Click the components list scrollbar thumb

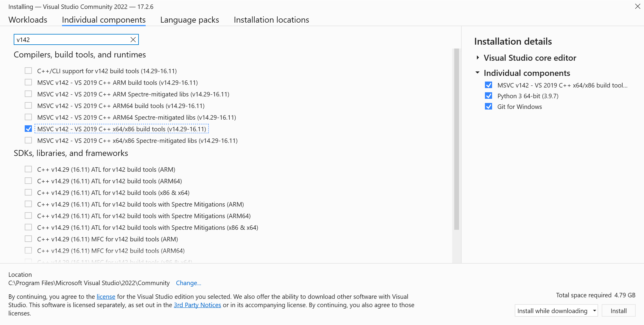[x=456, y=139]
